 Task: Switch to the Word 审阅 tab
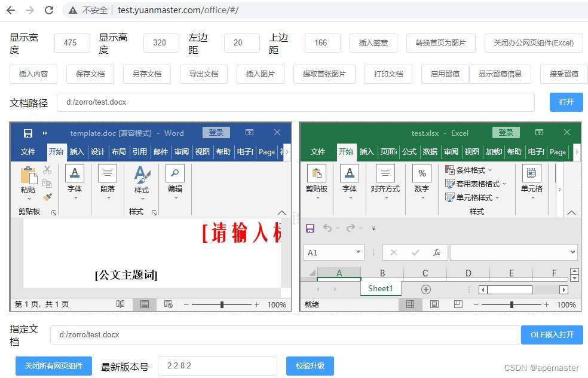tap(182, 152)
